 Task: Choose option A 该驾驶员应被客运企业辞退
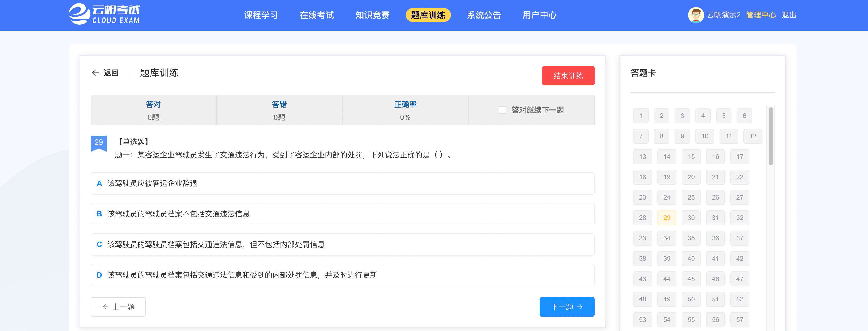[342, 183]
